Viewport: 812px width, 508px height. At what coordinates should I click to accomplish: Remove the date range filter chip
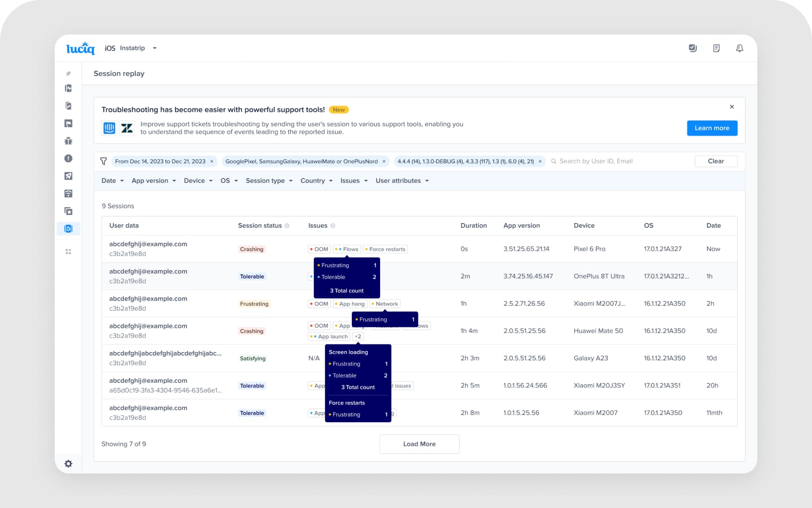[212, 162]
